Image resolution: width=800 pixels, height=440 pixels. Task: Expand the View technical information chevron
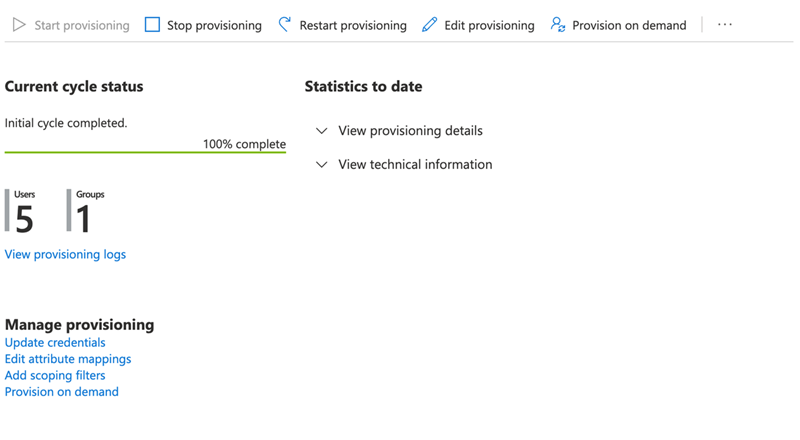tap(322, 165)
